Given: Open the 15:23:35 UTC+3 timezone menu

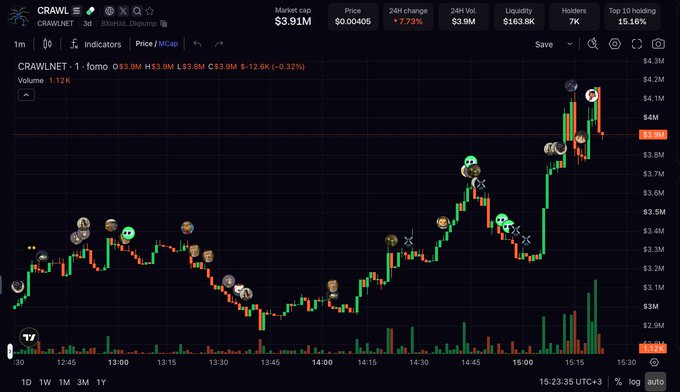Looking at the screenshot, I should click(x=570, y=382).
